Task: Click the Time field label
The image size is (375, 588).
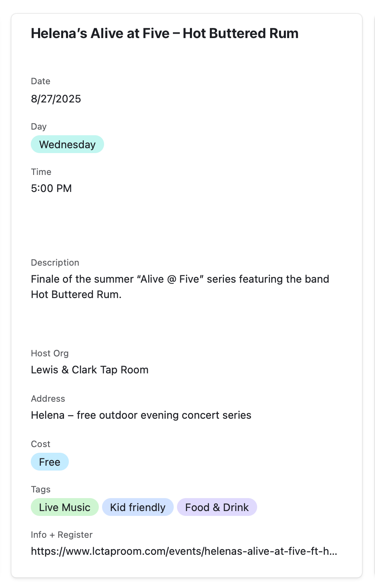Action: 41,172
